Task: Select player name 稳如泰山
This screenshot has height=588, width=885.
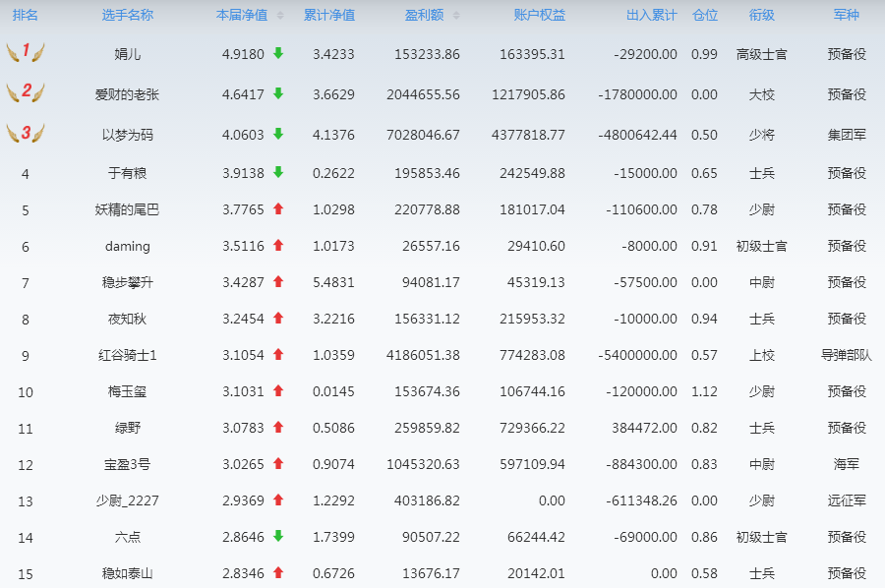Action: click(128, 573)
